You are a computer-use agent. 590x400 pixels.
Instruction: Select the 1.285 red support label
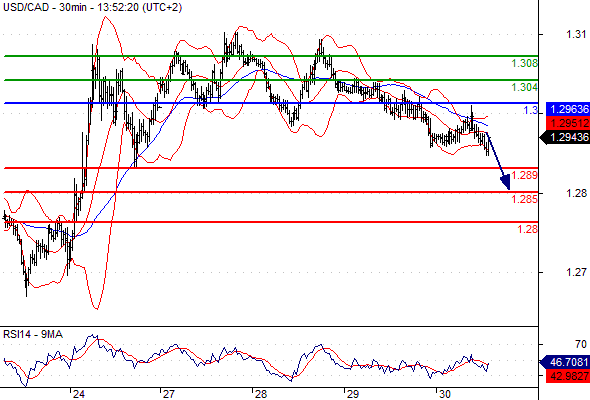(x=525, y=199)
